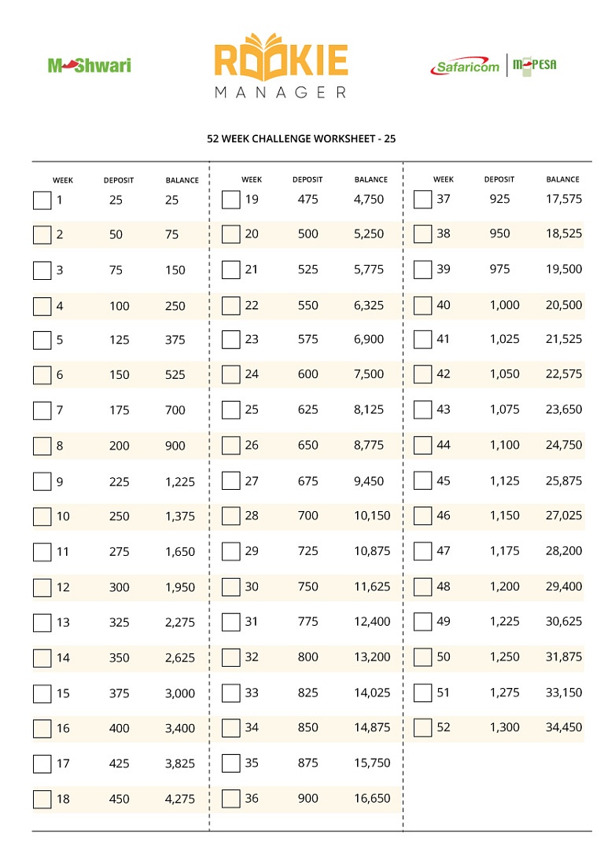The width and height of the screenshot is (604, 868).
Task: Mark the week 36 checkbox
Action: coord(231,799)
